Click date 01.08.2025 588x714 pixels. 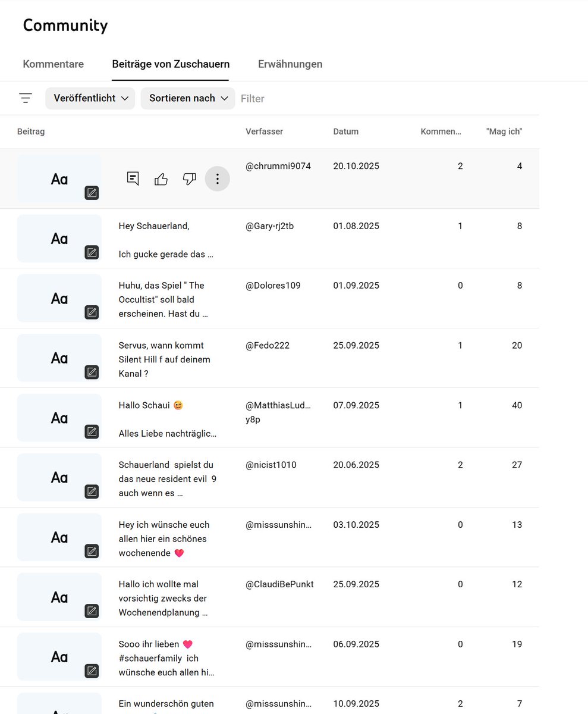coord(356,226)
